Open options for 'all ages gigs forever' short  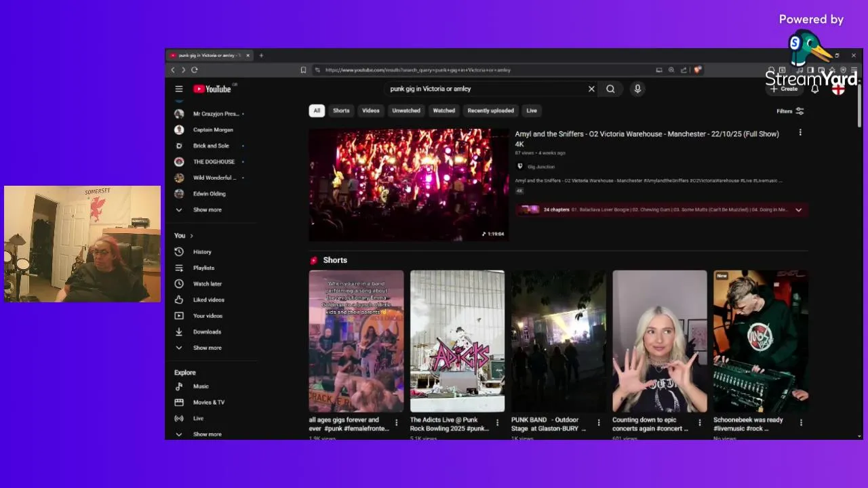click(x=397, y=423)
